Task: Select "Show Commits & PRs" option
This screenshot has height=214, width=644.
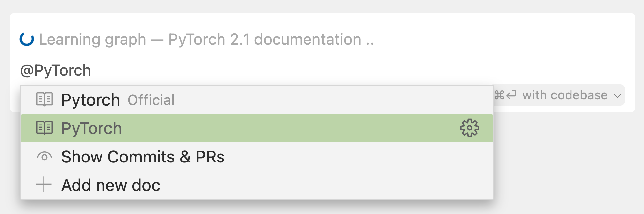Action: [x=143, y=157]
